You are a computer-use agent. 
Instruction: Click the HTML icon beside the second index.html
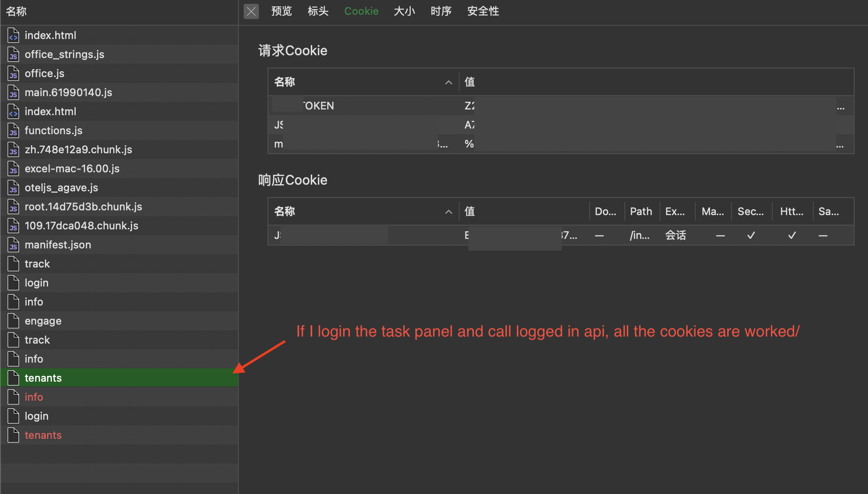point(13,111)
